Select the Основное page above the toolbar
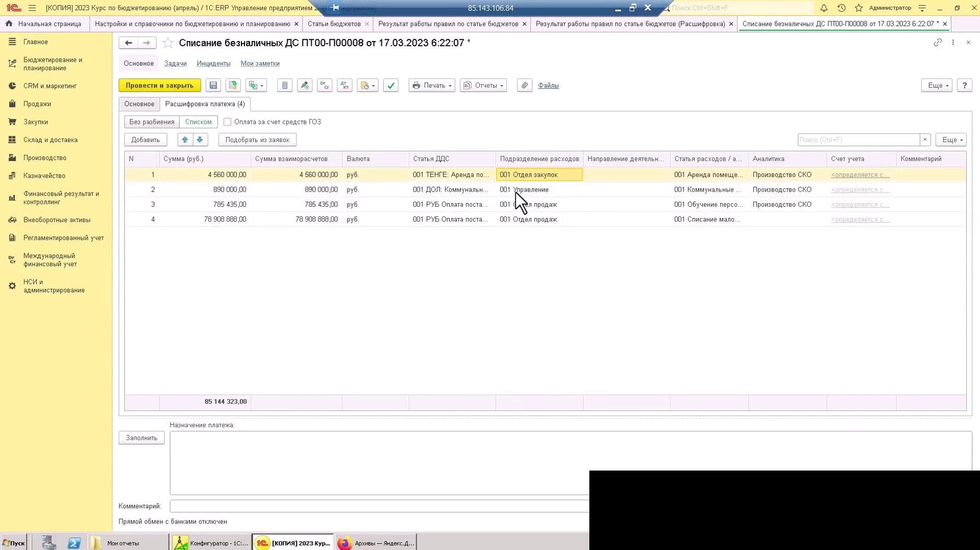The width and height of the screenshot is (980, 550). [x=139, y=64]
